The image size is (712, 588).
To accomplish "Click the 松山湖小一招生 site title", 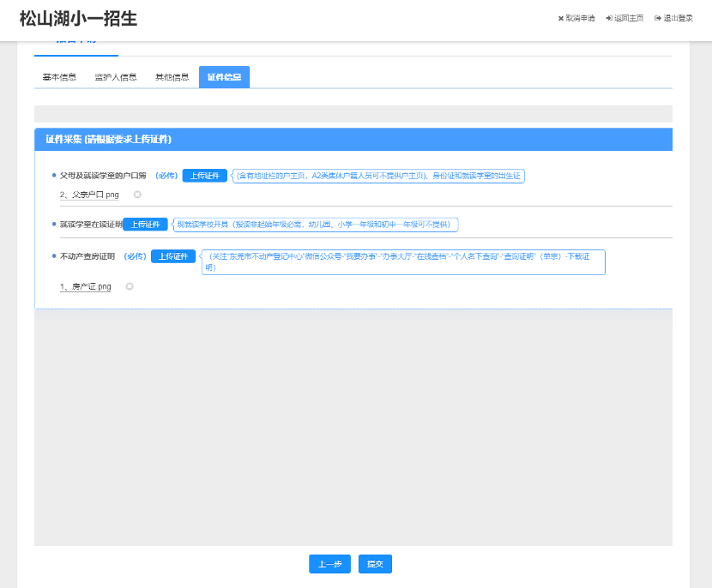I will (78, 19).
